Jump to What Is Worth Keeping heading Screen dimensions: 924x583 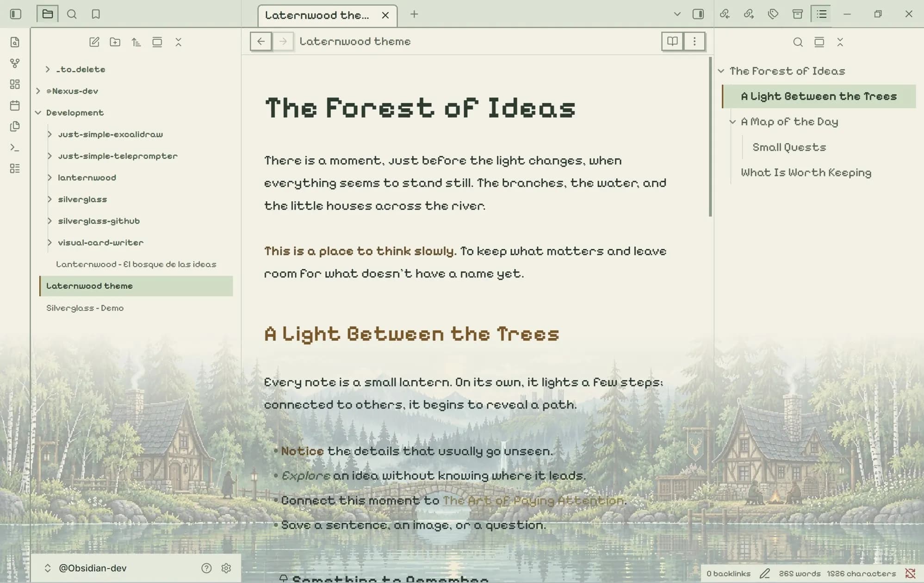tap(806, 173)
